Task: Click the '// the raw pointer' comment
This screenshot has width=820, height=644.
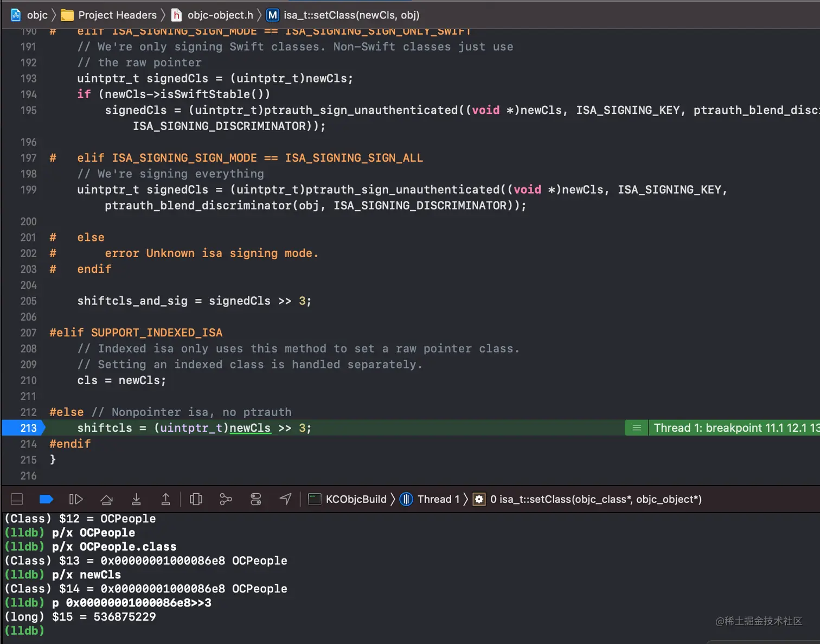Action: [139, 63]
